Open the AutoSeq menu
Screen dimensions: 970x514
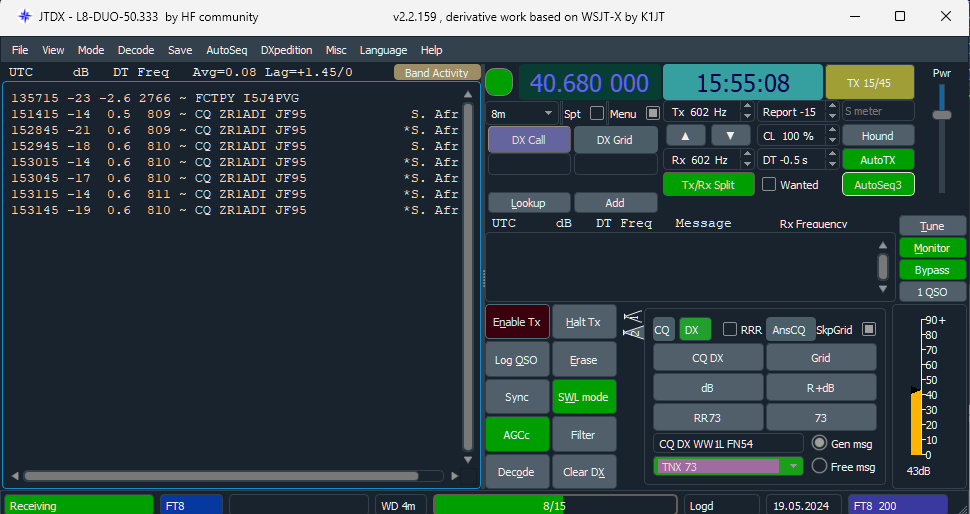tap(226, 50)
